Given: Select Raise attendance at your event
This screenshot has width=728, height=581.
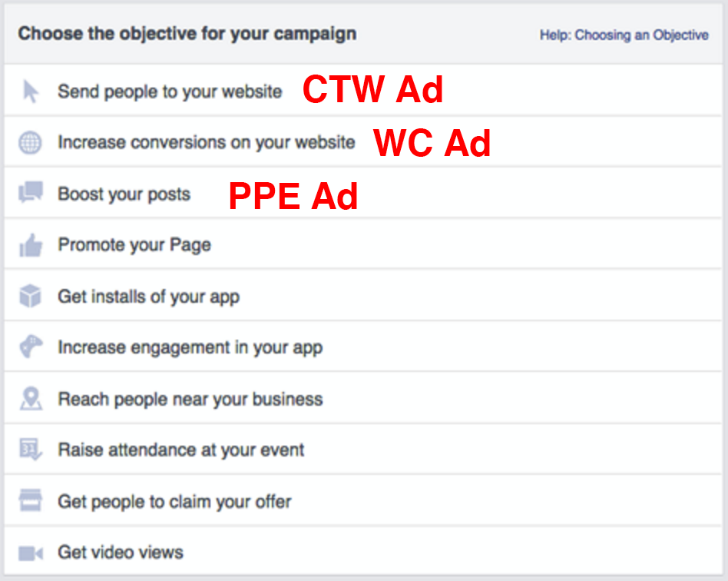Looking at the screenshot, I should pos(363,450).
